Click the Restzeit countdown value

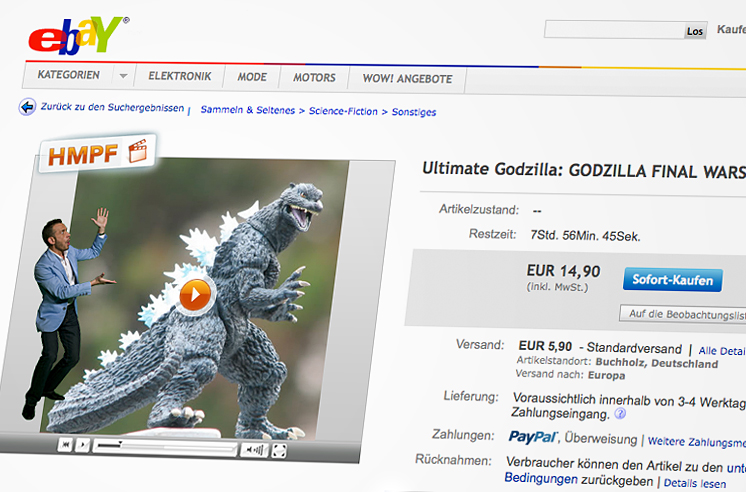pyautogui.click(x=585, y=236)
